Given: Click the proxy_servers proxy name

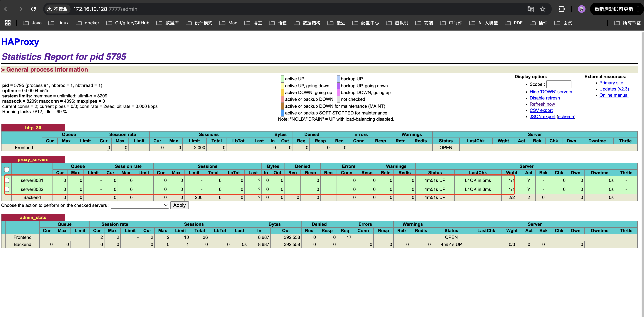Looking at the screenshot, I should tap(33, 160).
